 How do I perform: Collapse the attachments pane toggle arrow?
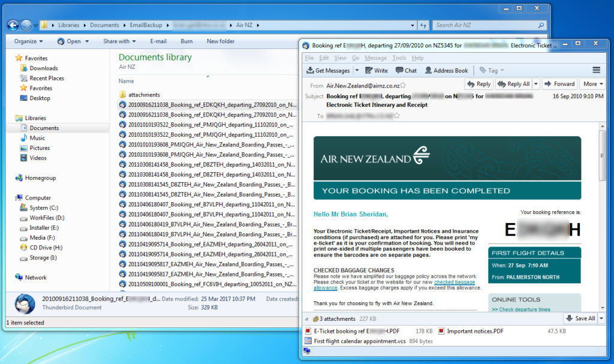click(x=306, y=319)
